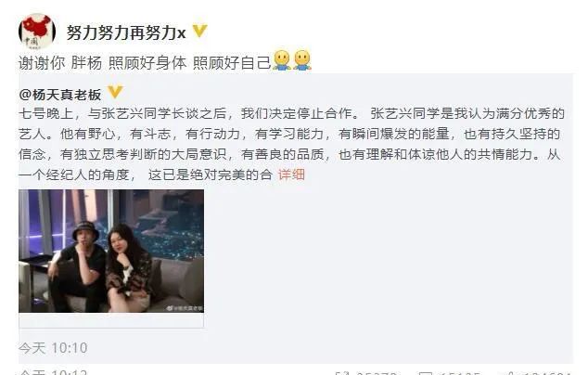Expand the full post via 详细
588x375 pixels.
(x=291, y=175)
